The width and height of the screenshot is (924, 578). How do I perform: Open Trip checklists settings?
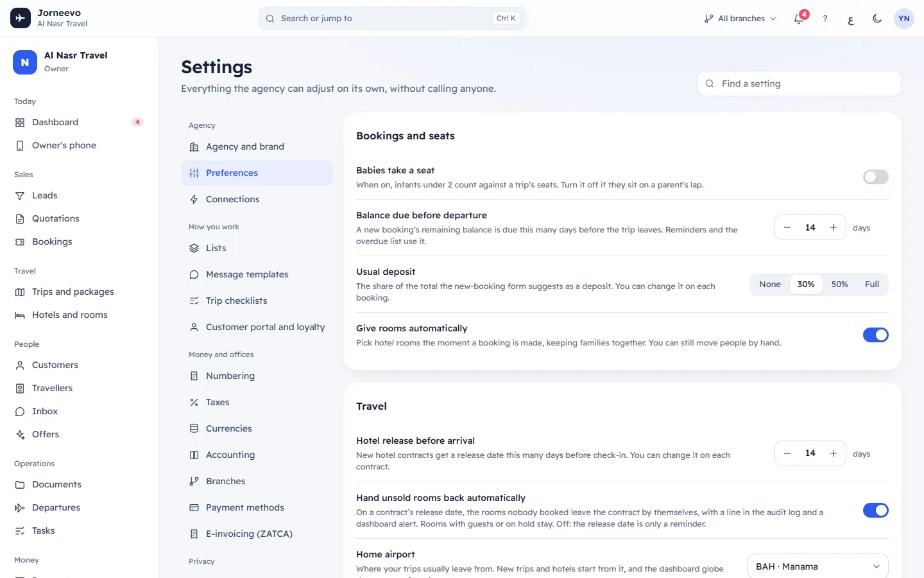coord(257,301)
